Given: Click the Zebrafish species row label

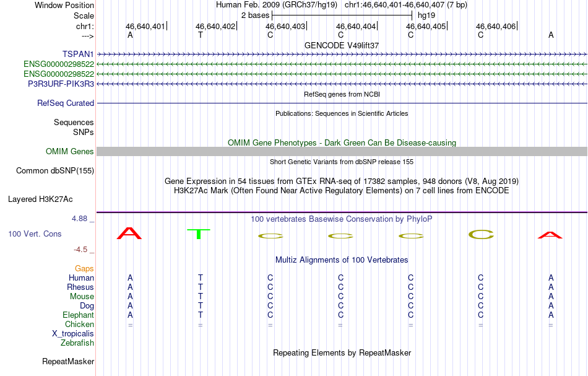Looking at the screenshot, I should pyautogui.click(x=77, y=343).
